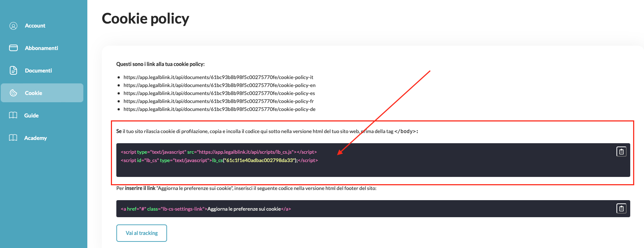Open the French cookie-policy-fr link

pyautogui.click(x=219, y=101)
